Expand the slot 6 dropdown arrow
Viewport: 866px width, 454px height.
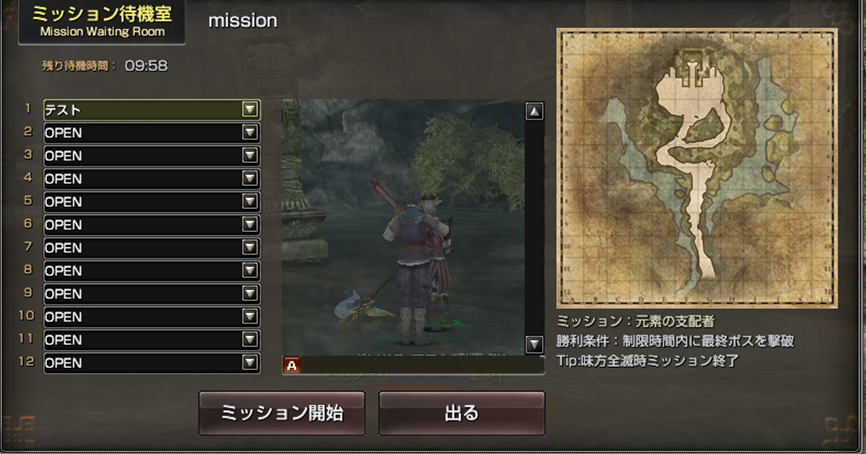pyautogui.click(x=250, y=225)
